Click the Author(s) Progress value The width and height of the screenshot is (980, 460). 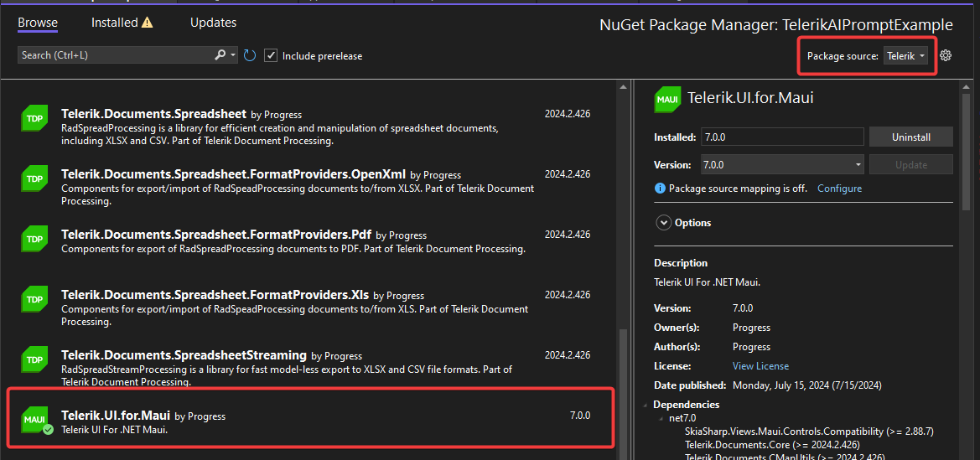[751, 347]
